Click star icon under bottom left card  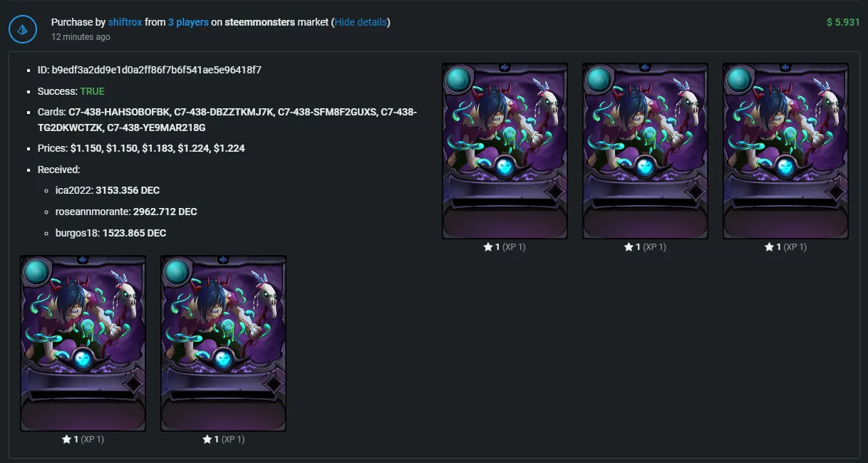pos(66,439)
